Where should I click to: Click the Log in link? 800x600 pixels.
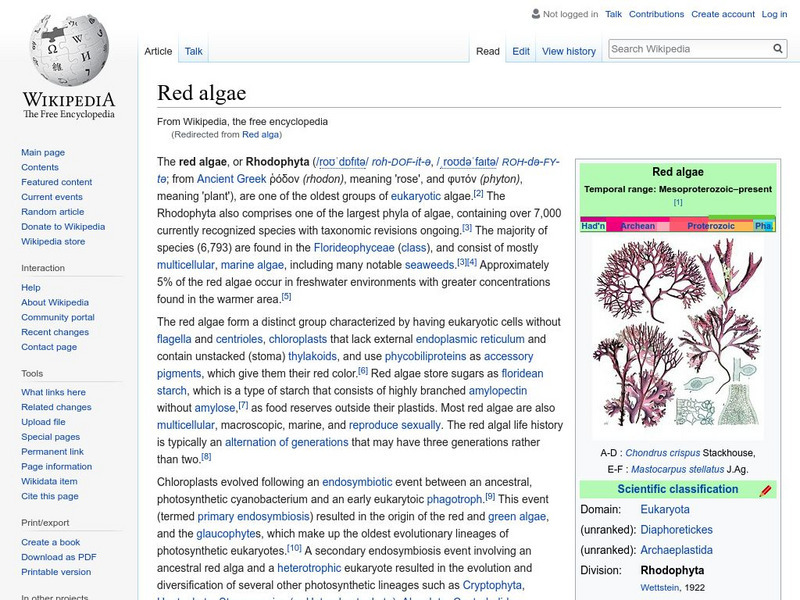tap(774, 14)
